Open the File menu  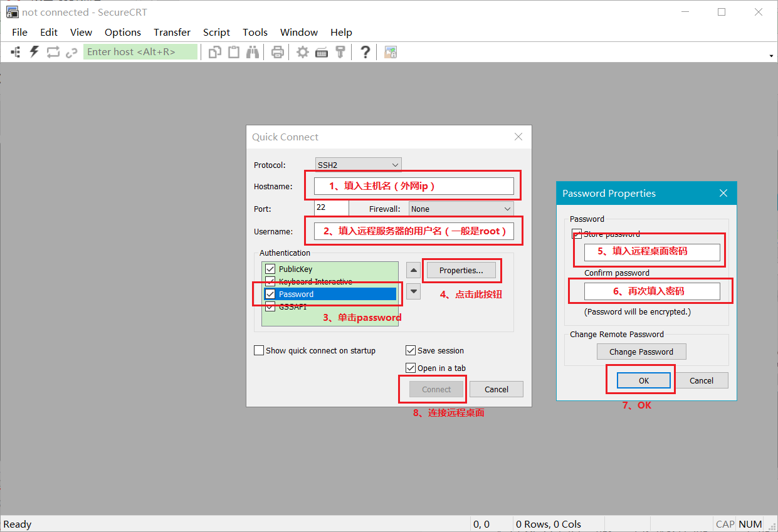(19, 32)
